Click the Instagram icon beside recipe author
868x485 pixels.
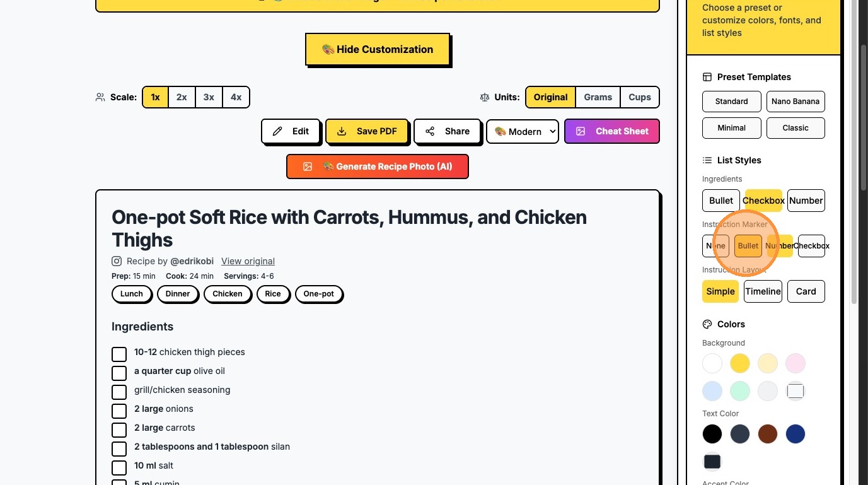pos(117,261)
